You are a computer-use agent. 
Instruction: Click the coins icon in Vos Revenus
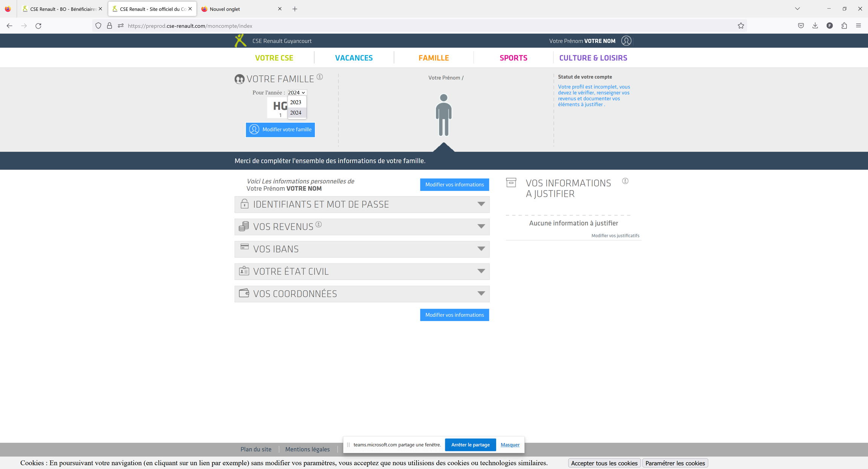click(x=244, y=226)
